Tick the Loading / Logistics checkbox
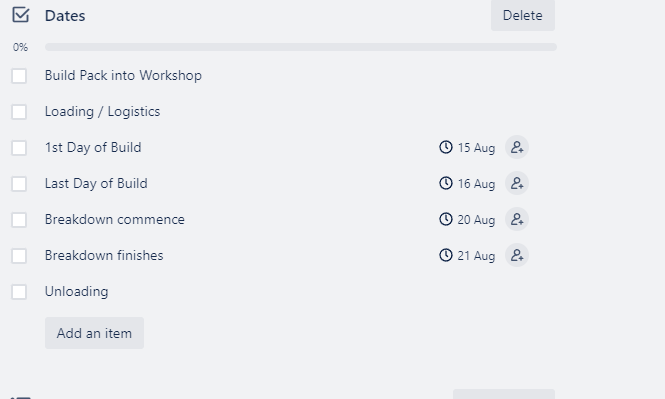The image size is (665, 399). [19, 112]
